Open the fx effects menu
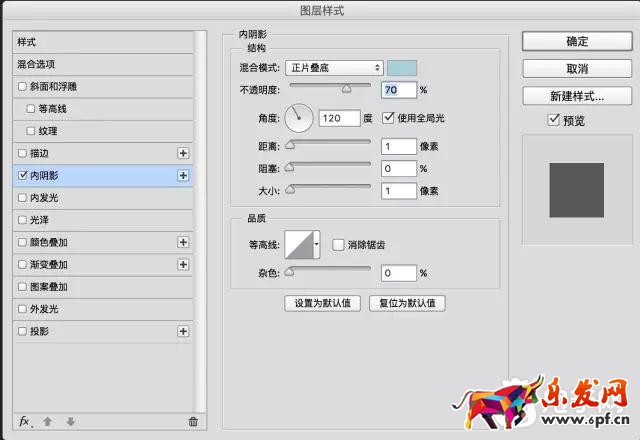This screenshot has width=640, height=440. (x=27, y=422)
